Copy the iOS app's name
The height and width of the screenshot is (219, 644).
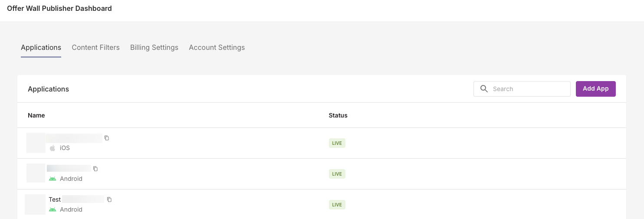coord(107,138)
